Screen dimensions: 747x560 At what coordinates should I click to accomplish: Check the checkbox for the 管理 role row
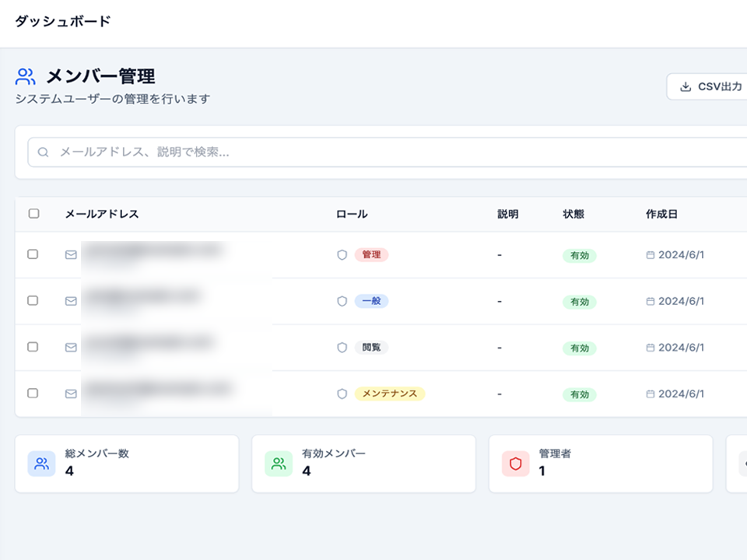pos(33,254)
